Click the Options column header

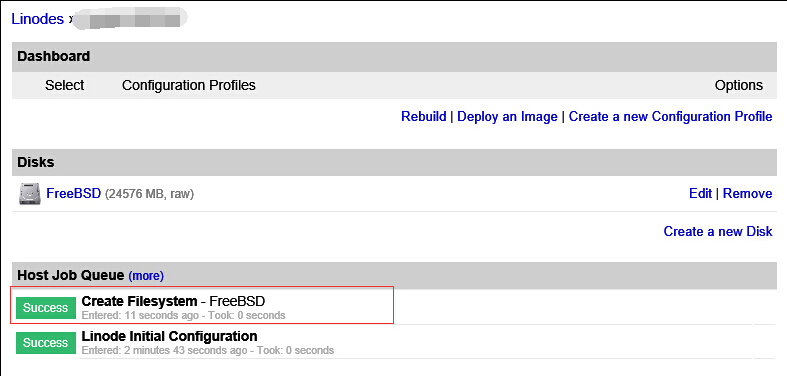click(739, 85)
